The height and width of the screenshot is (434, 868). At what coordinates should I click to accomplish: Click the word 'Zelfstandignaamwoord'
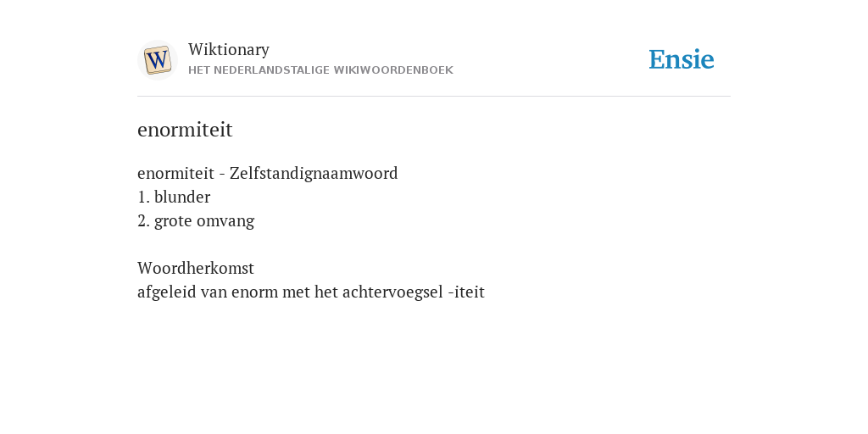(314, 173)
